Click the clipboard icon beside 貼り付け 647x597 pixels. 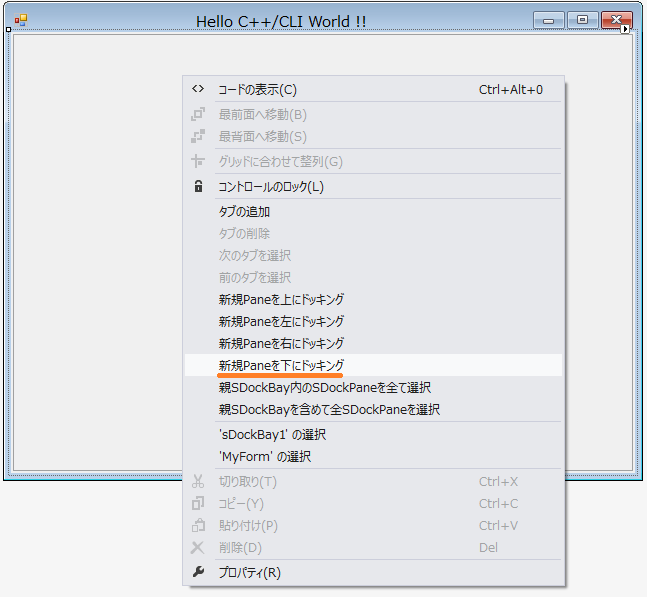tap(198, 525)
